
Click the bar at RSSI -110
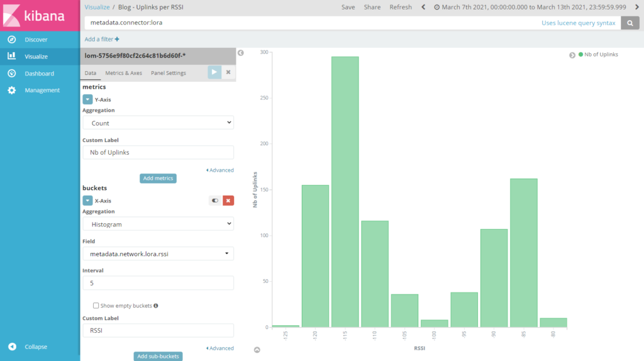click(x=375, y=274)
